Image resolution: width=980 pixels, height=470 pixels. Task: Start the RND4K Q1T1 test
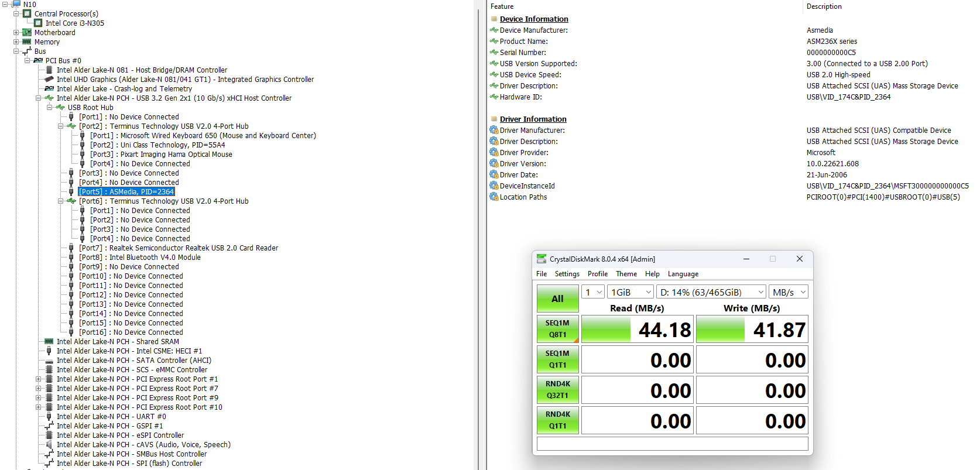(558, 420)
